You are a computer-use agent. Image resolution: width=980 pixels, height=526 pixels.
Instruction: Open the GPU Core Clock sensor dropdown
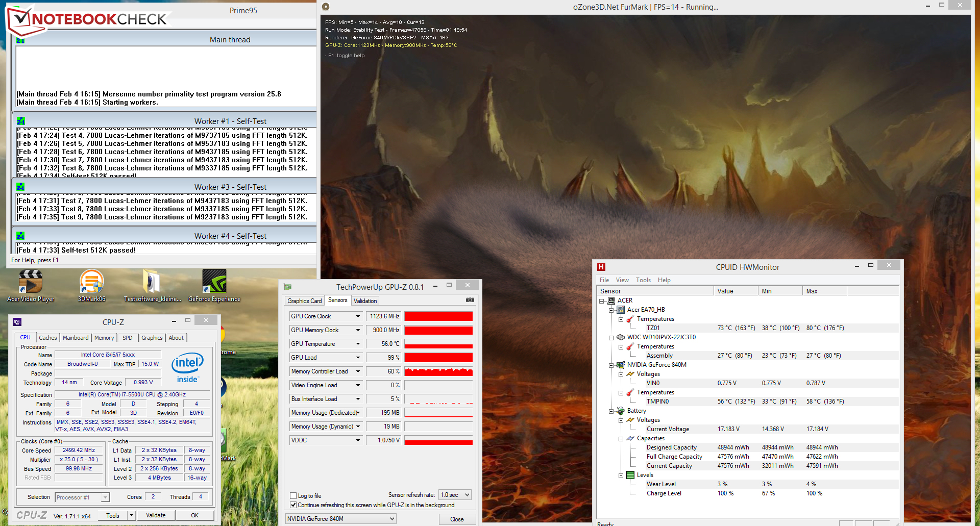point(358,316)
